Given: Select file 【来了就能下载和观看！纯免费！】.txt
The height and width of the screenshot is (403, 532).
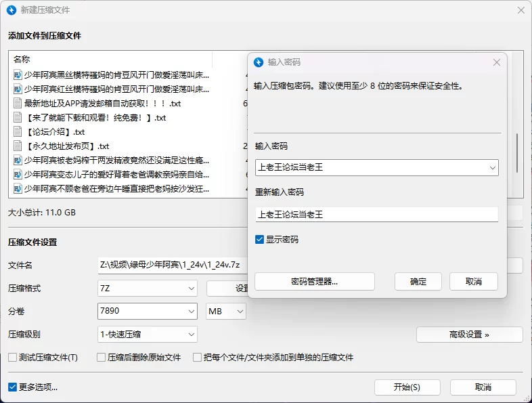Looking at the screenshot, I should point(95,117).
